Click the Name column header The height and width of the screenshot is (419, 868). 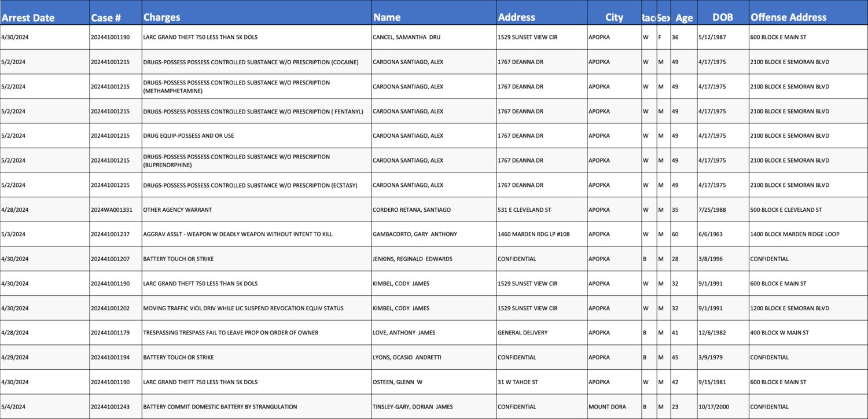[434, 13]
